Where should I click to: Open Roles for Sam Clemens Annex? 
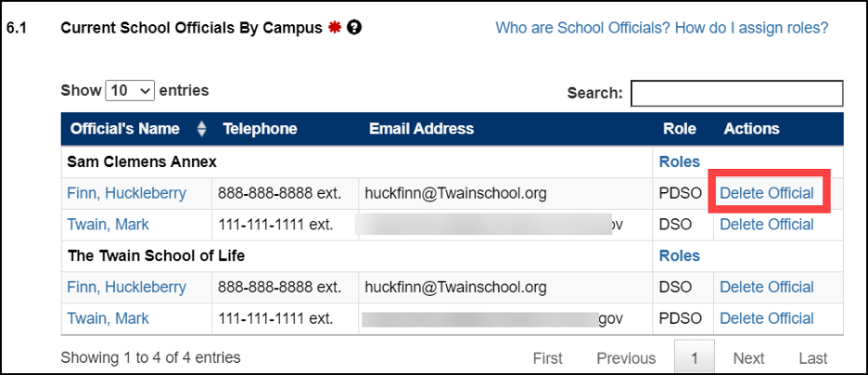coord(679,162)
